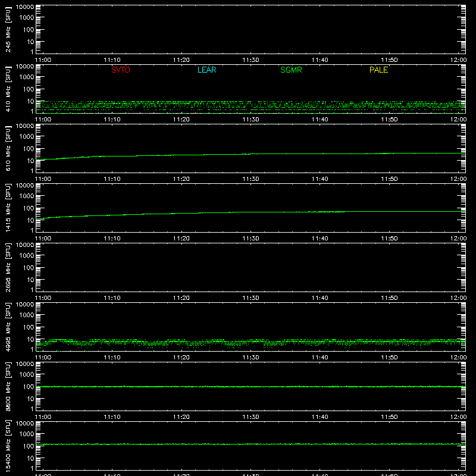The height and width of the screenshot is (476, 476).
Task: Select the '1415 MHz [SFU]' axis title
Action: [x=8, y=208]
